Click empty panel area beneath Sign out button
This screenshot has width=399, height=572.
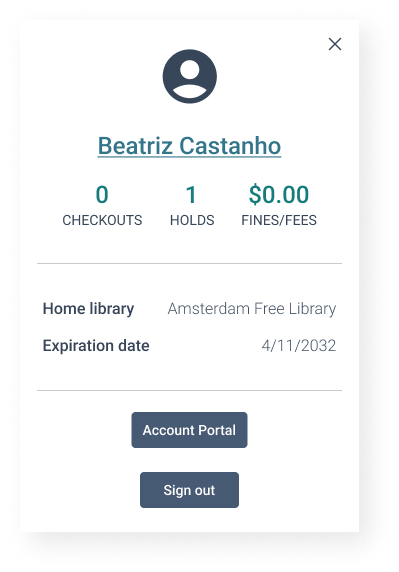[x=189, y=520]
